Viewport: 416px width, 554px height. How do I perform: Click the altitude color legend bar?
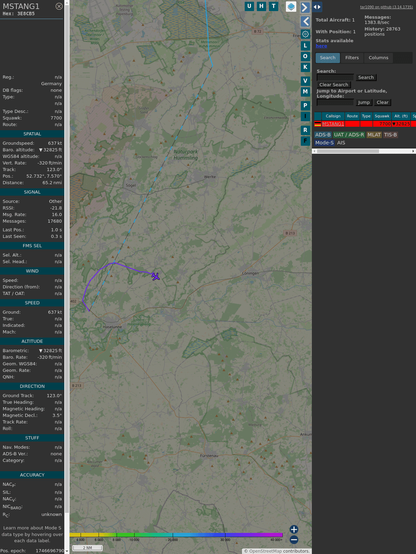(x=176, y=535)
